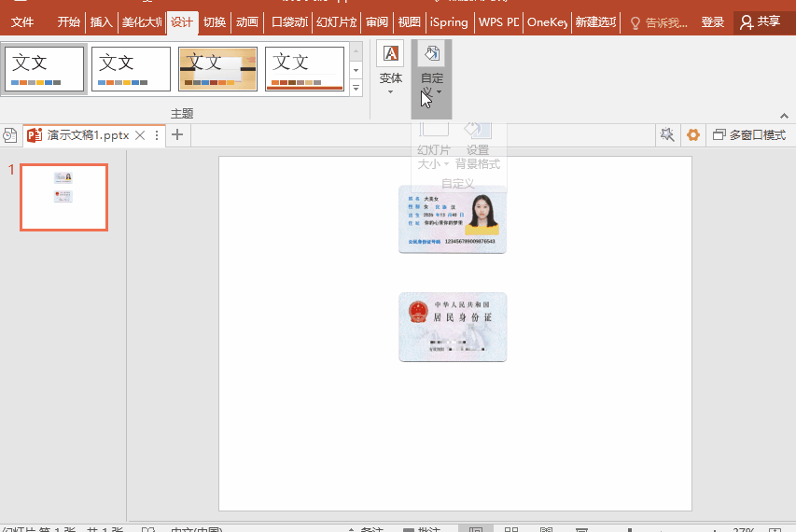Image resolution: width=796 pixels, height=532 pixels.
Task: Open the WPS PDF ribbon tab
Action: tap(498, 22)
